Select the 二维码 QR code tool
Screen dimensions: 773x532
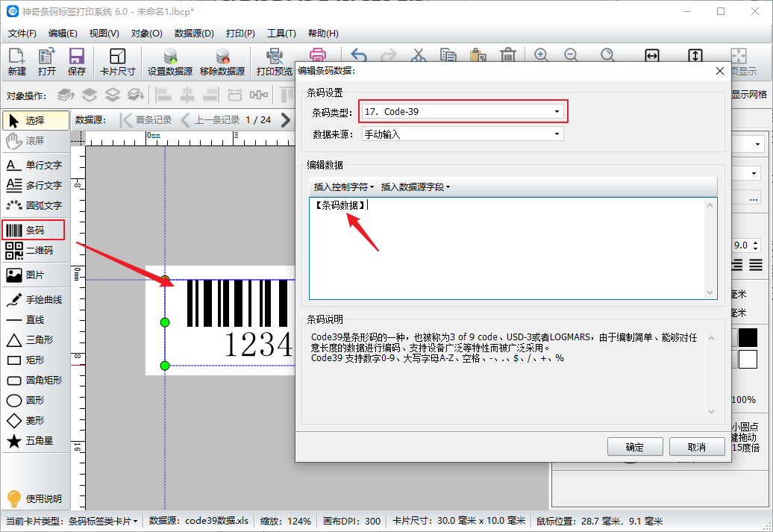pyautogui.click(x=34, y=251)
